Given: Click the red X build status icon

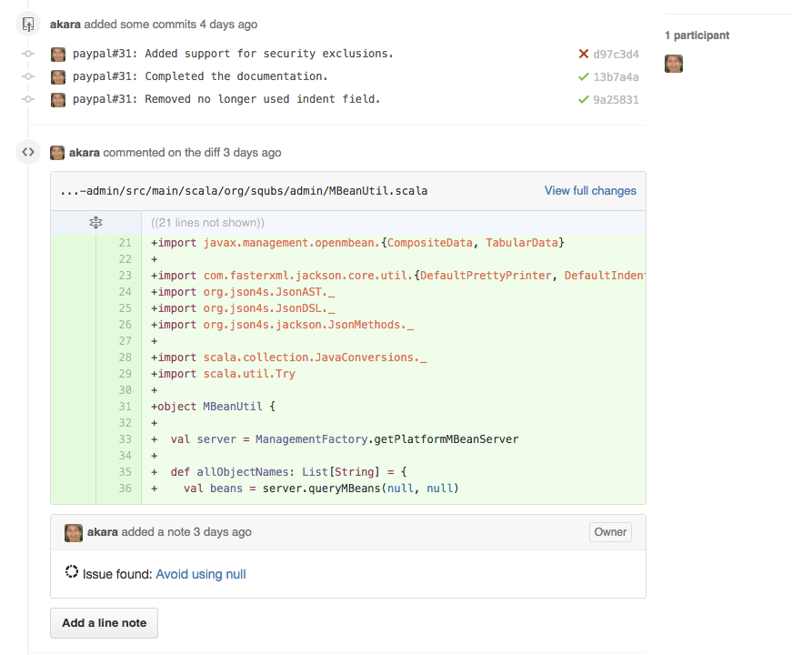Looking at the screenshot, I should (x=584, y=54).
